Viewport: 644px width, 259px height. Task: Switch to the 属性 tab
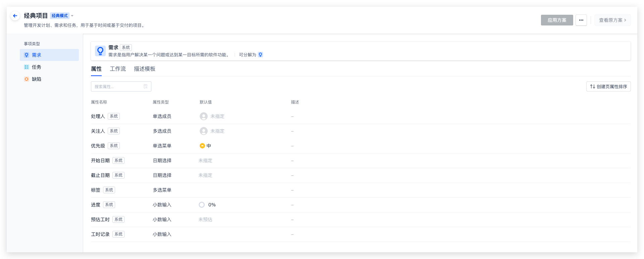[96, 69]
